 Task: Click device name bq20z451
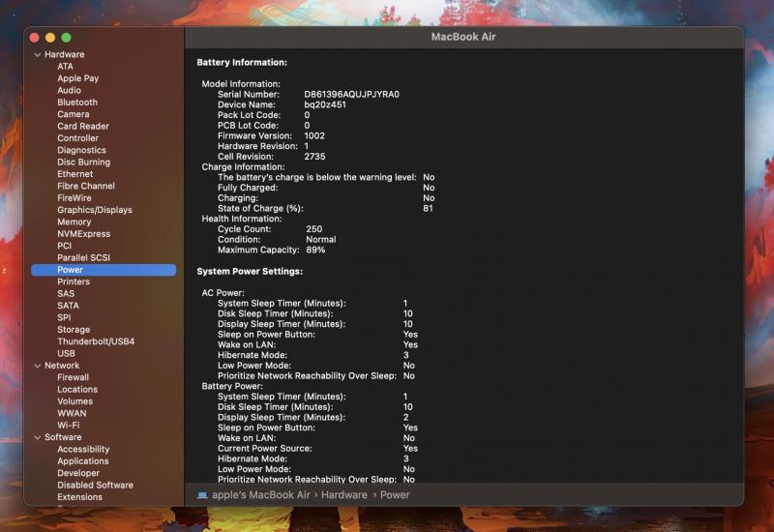click(x=325, y=104)
